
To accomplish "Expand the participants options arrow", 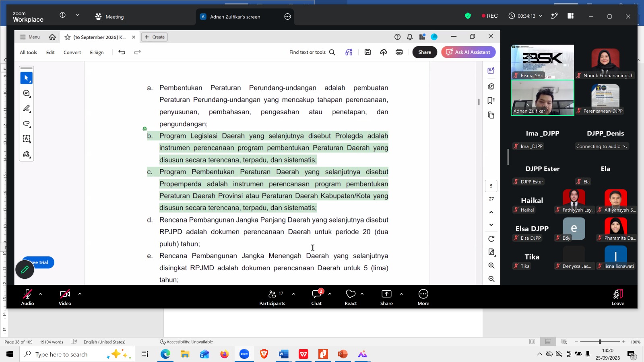I will click(x=293, y=294).
